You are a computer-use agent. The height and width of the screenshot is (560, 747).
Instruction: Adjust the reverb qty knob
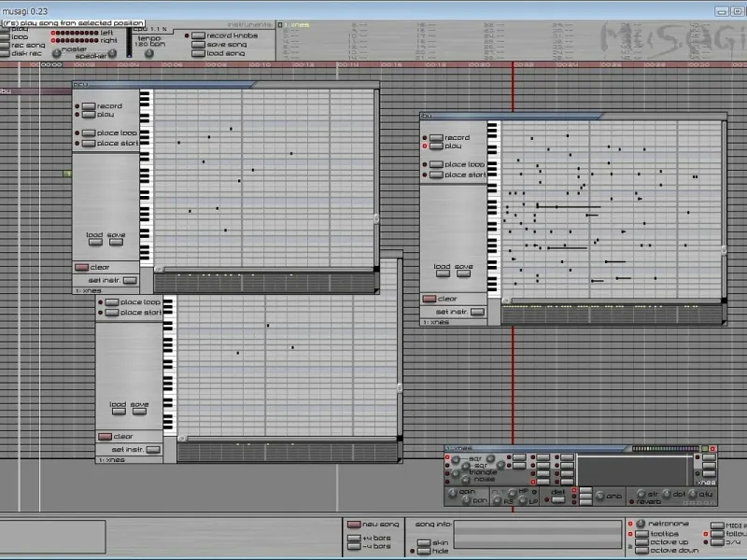(x=693, y=494)
